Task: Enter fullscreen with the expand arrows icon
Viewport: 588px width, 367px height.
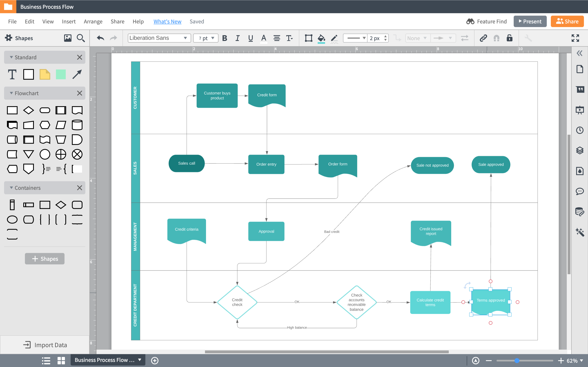Action: click(575, 38)
